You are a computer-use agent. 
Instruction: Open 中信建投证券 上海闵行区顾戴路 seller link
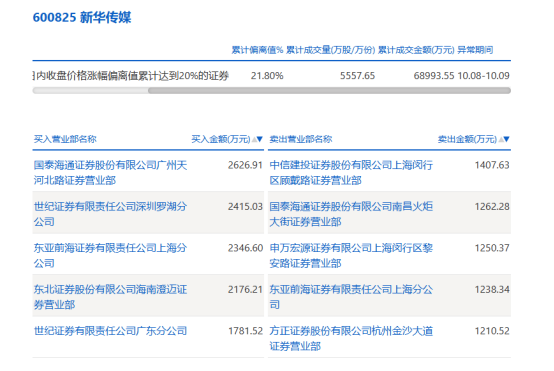click(351, 173)
